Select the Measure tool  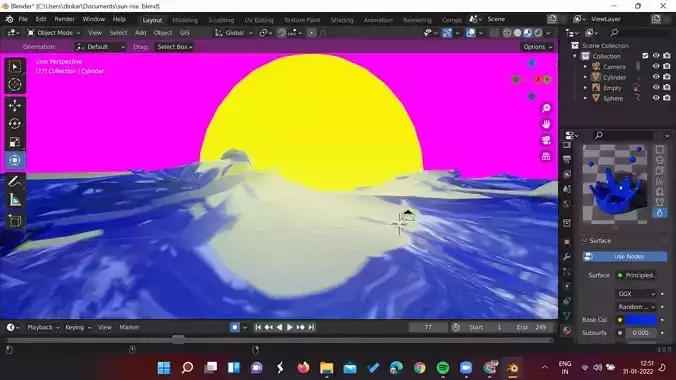coord(15,200)
